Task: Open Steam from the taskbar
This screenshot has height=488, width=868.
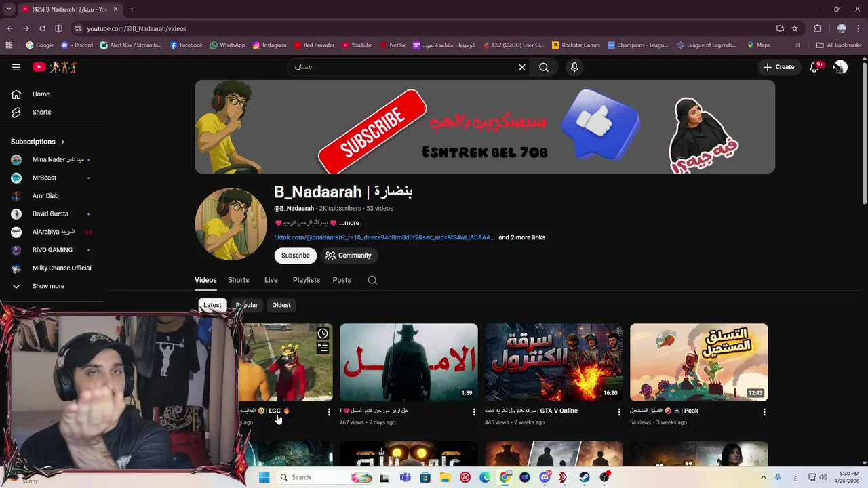Action: tap(585, 477)
